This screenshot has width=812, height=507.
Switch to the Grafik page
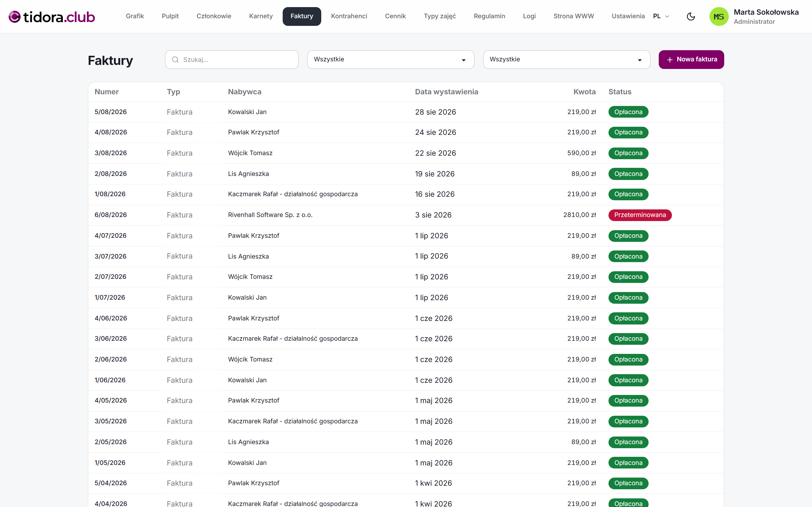pyautogui.click(x=135, y=16)
